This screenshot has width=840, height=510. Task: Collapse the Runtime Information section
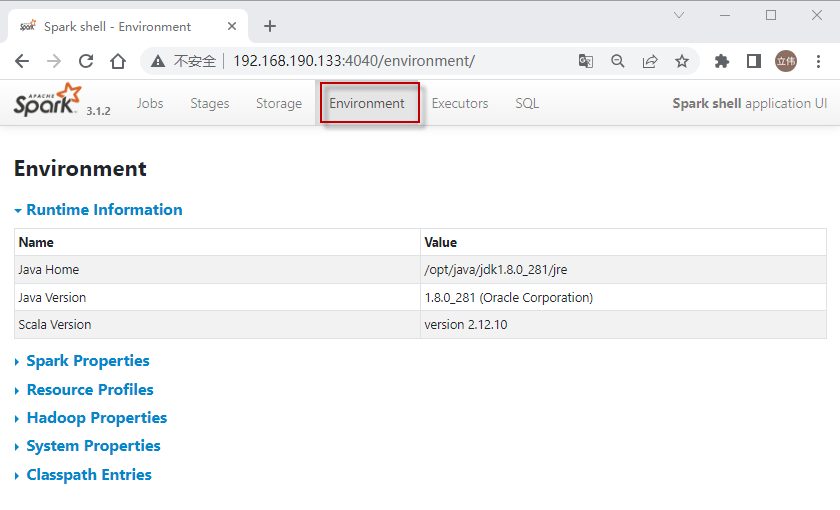104,210
